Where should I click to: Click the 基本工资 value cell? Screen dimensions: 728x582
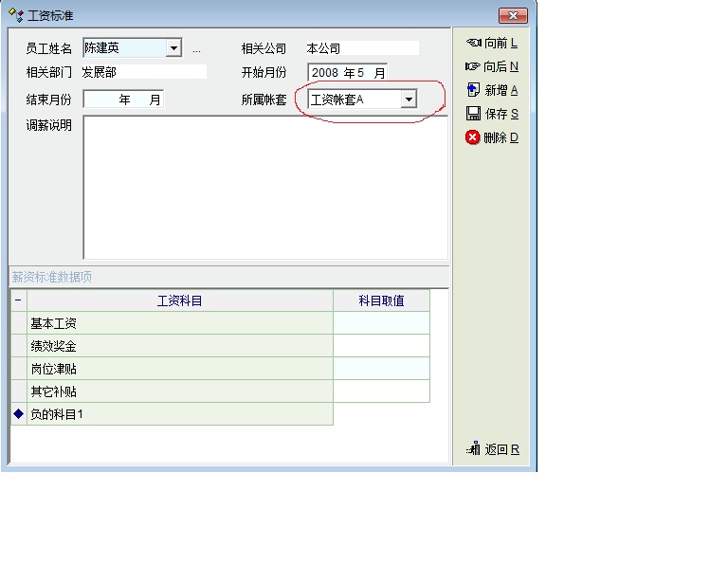tap(381, 323)
